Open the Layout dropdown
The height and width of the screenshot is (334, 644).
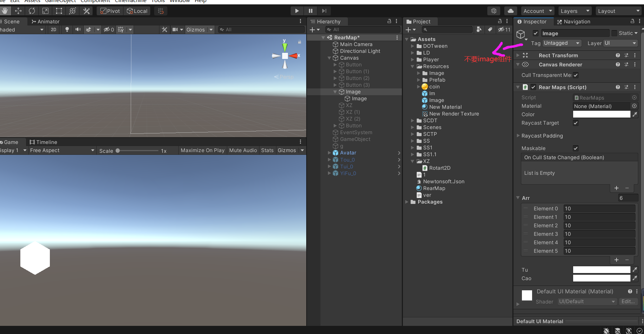pos(619,11)
